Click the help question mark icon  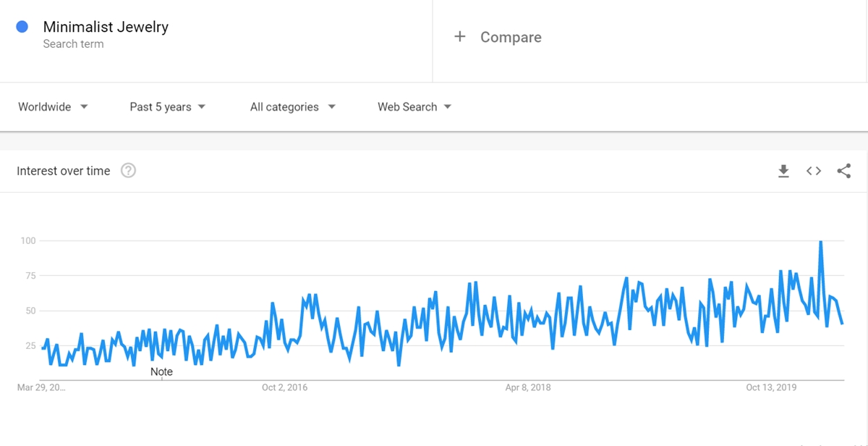tap(128, 171)
